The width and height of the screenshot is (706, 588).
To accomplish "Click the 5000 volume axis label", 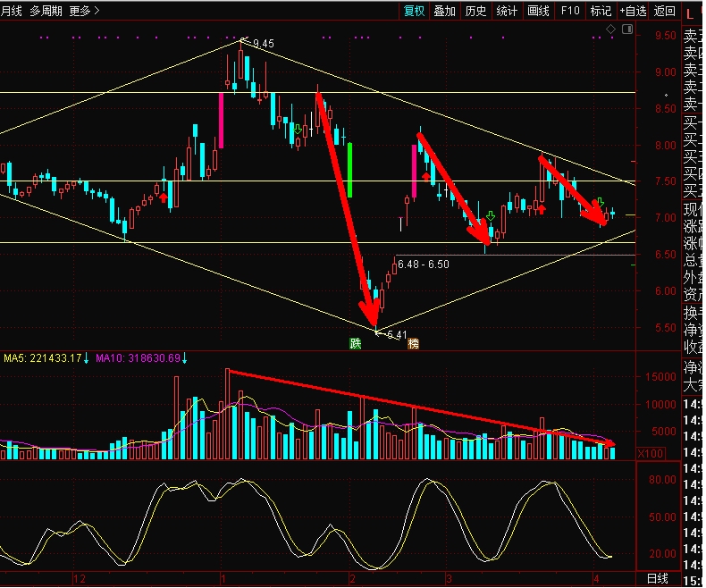I will tap(664, 432).
